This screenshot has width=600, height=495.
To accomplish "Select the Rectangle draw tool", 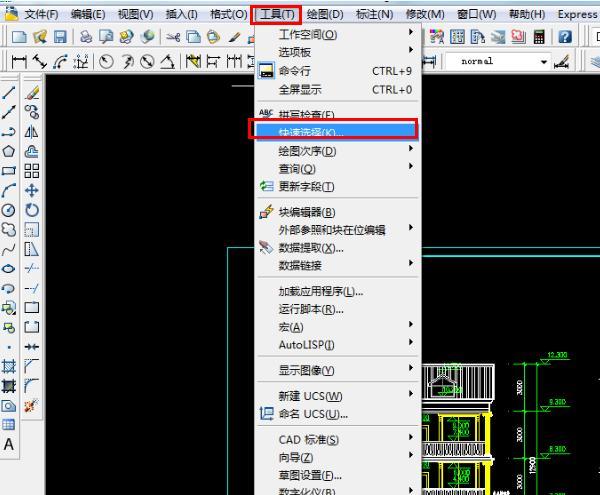I will click(x=9, y=171).
